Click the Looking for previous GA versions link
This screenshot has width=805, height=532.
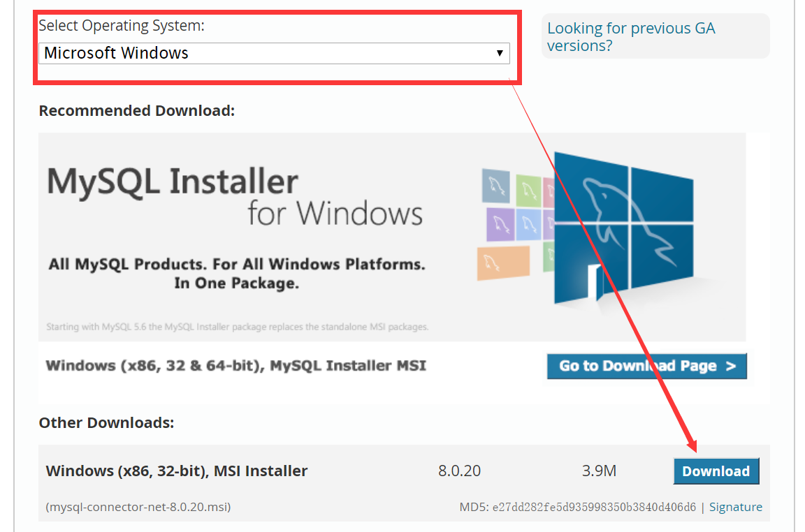tap(631, 37)
